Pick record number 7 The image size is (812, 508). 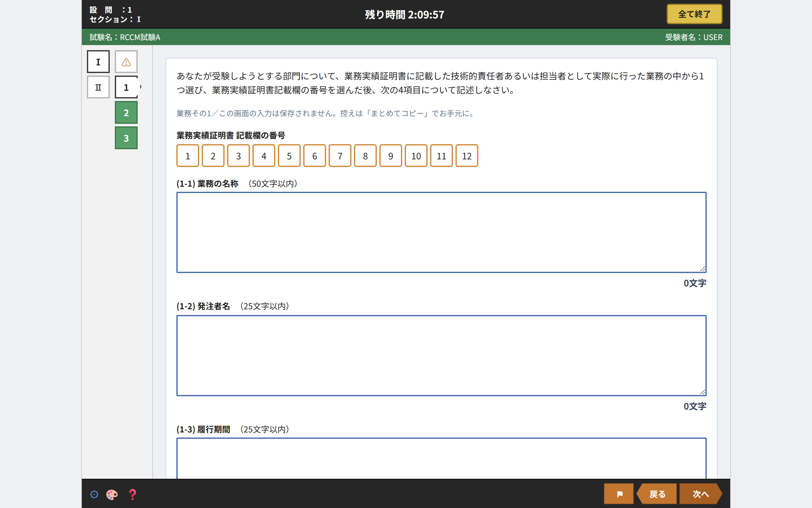click(340, 156)
